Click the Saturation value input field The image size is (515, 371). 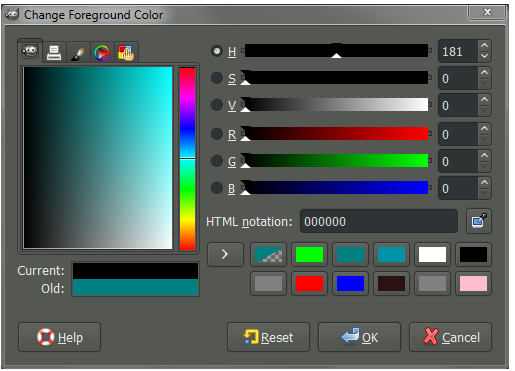pos(458,78)
